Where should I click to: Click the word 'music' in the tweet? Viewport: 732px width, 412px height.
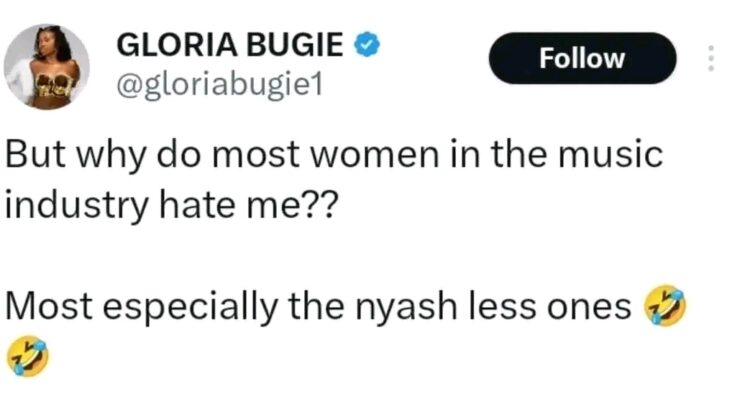click(610, 160)
